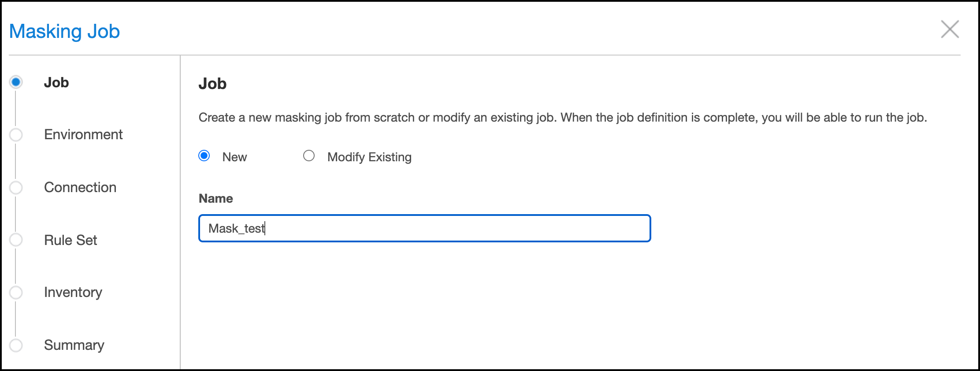Select the New radio button
This screenshot has width=980, height=371.
pos(204,156)
